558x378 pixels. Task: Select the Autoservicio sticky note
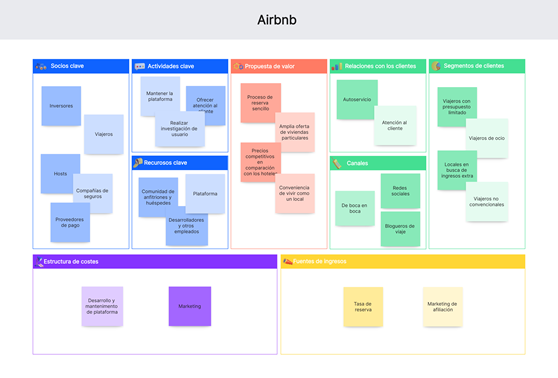(357, 99)
